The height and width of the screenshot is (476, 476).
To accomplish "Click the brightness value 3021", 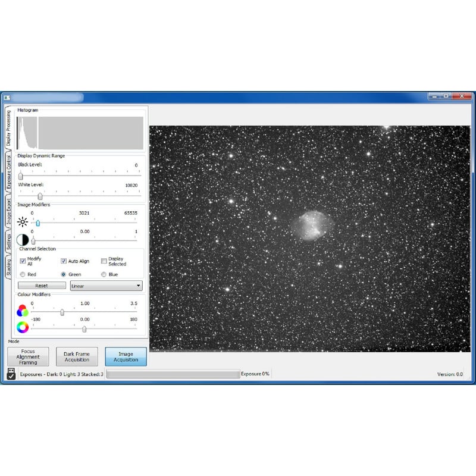I will [84, 213].
